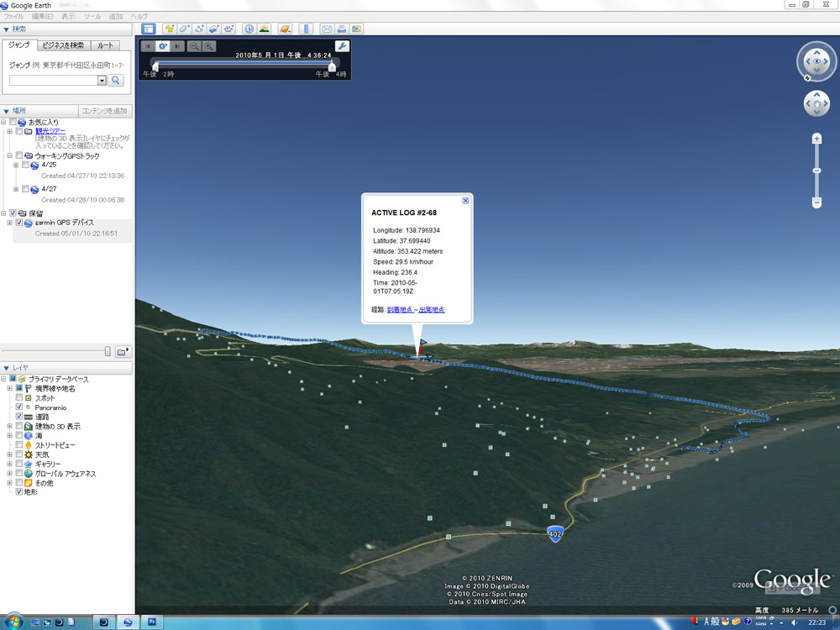Click the コンテンツを追加 button

click(105, 111)
